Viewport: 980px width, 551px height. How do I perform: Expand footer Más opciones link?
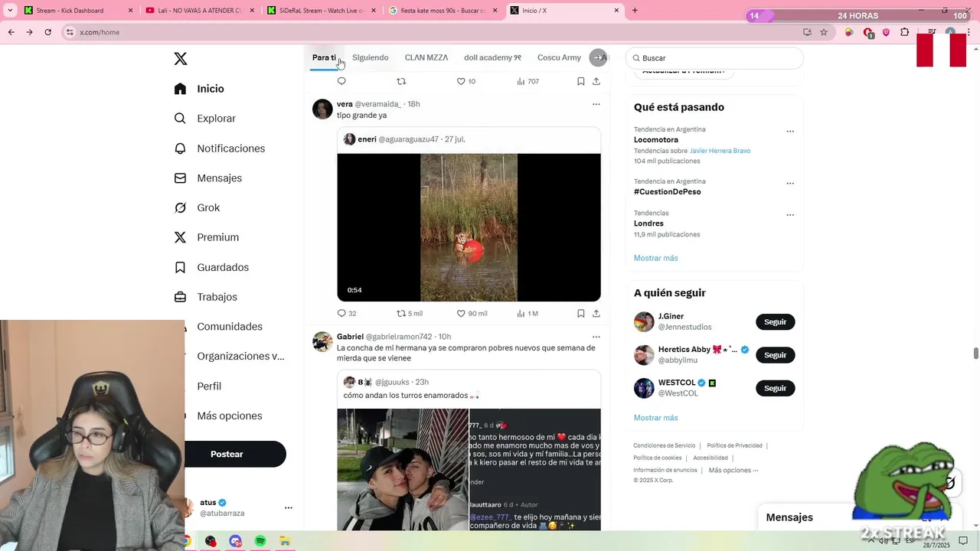point(733,470)
